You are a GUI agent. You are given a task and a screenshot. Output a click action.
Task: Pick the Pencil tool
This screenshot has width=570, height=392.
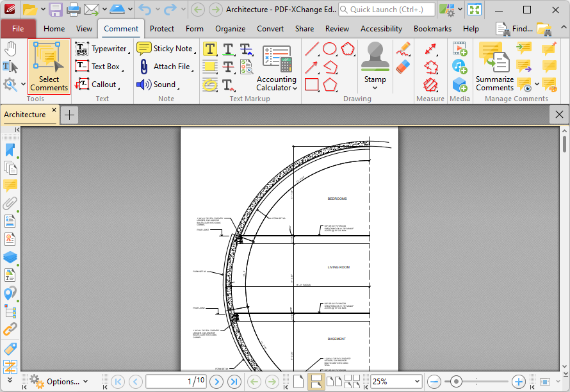[403, 49]
